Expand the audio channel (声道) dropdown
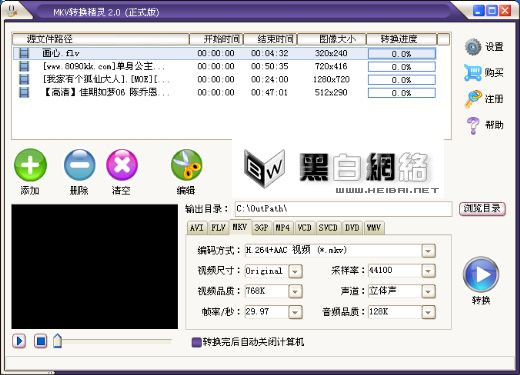Image resolution: width=520 pixels, height=375 pixels. click(x=428, y=292)
